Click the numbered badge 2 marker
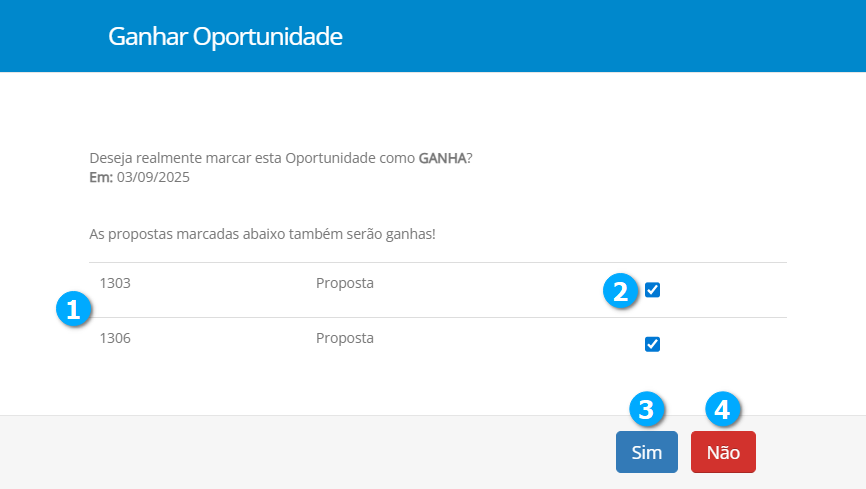Viewport: 866px width, 489px height. (x=620, y=291)
